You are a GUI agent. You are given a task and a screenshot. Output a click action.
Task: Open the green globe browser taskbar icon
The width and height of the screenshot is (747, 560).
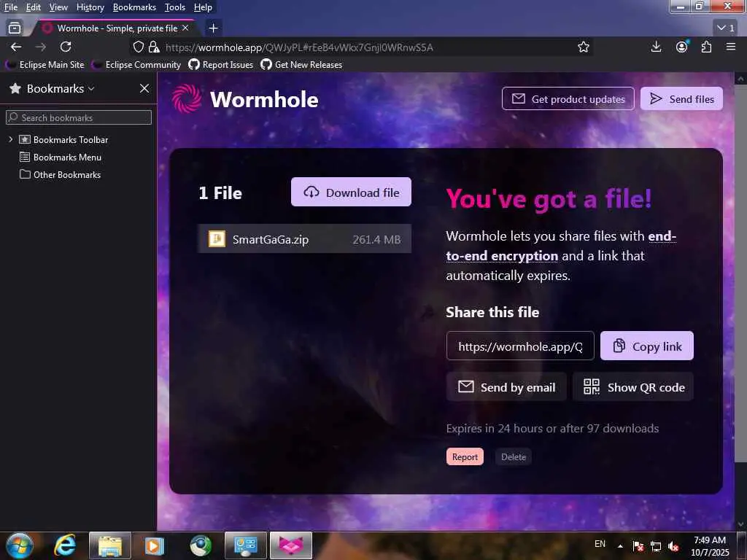201,545
